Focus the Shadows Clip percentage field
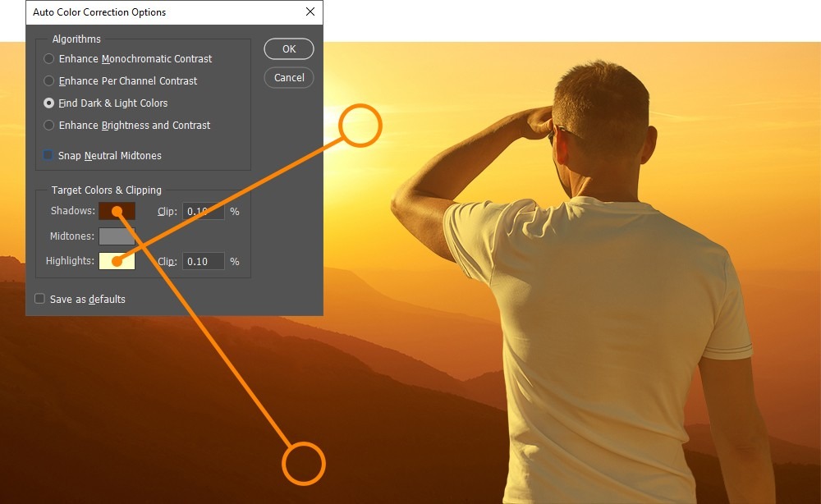Image resolution: width=821 pixels, height=504 pixels. 204,212
